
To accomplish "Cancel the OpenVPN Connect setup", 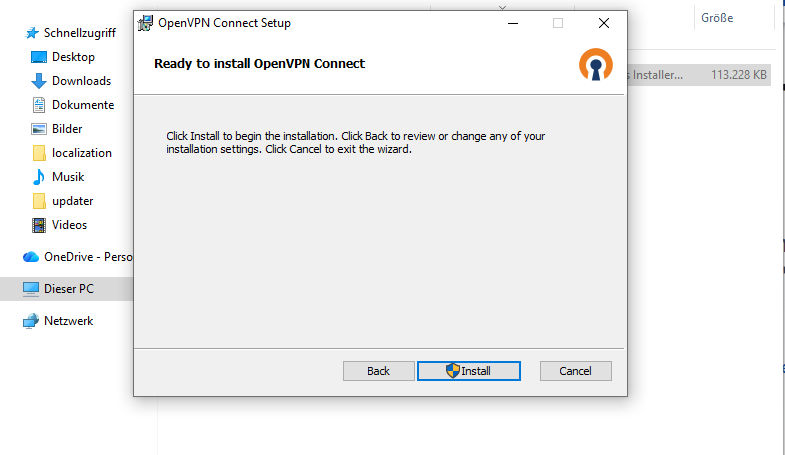I will click(x=575, y=371).
